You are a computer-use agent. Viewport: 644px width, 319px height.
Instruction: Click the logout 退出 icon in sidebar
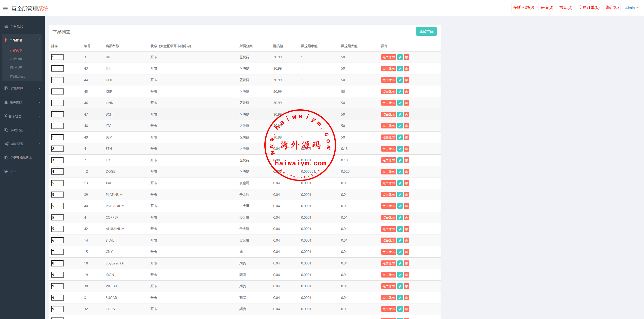coord(6,171)
